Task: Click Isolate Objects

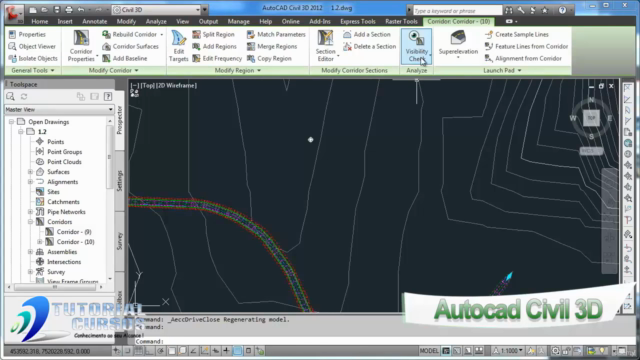Action: 33,58
